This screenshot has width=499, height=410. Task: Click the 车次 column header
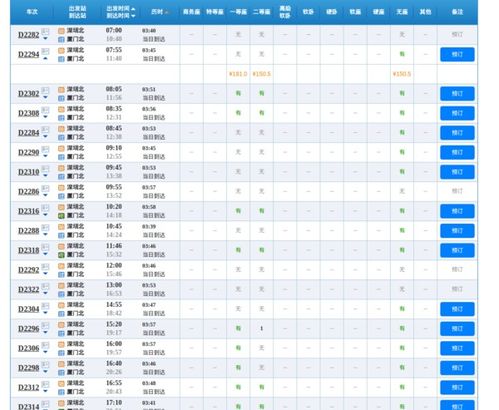[32, 12]
